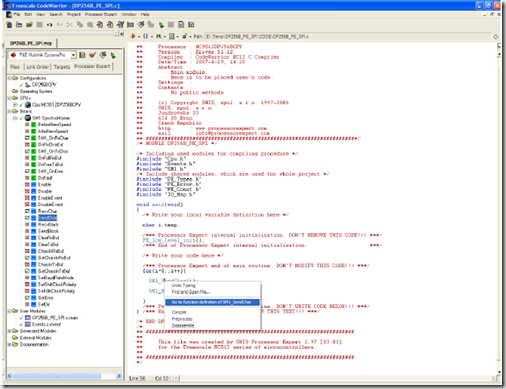
Task: Toggle generation of the SendBlock method
Action: pyautogui.click(x=27, y=231)
